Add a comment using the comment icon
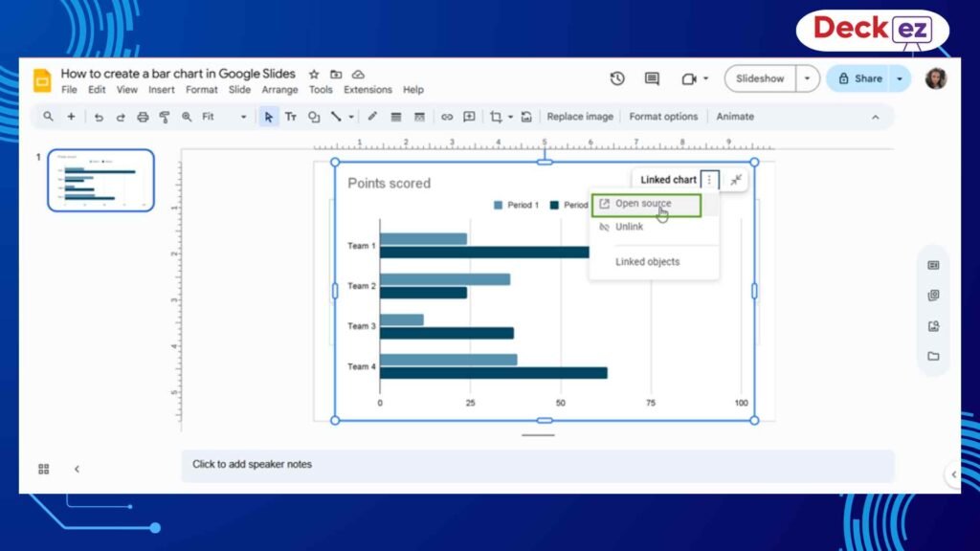The width and height of the screenshot is (980, 551). [x=468, y=117]
